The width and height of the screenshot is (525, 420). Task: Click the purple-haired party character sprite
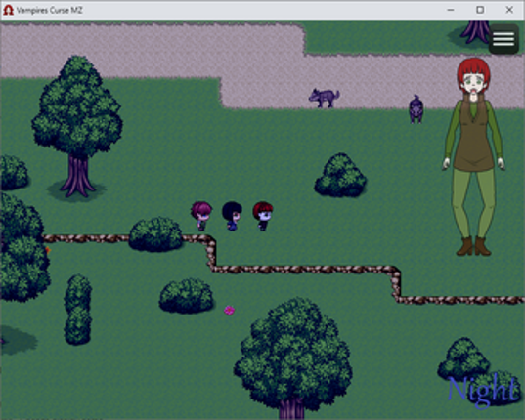[201, 216]
